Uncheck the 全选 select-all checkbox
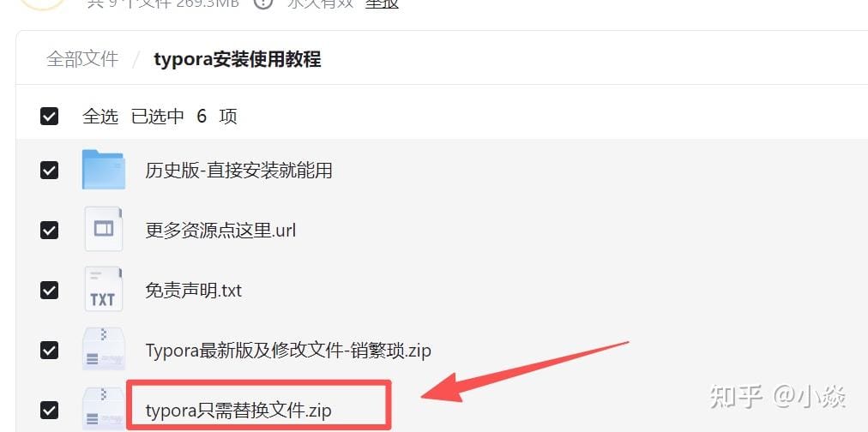The width and height of the screenshot is (868, 432). 49,117
